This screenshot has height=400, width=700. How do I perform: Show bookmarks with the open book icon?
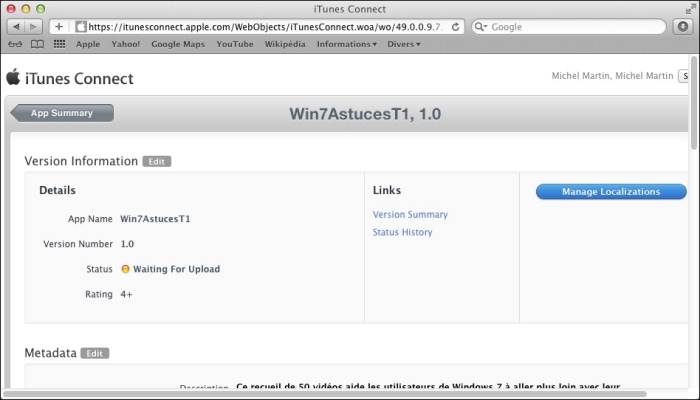[x=37, y=44]
